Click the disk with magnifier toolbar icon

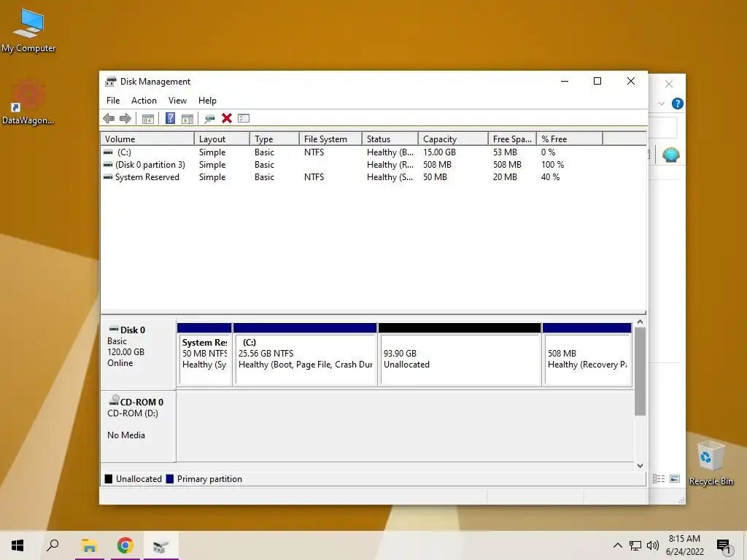click(209, 119)
